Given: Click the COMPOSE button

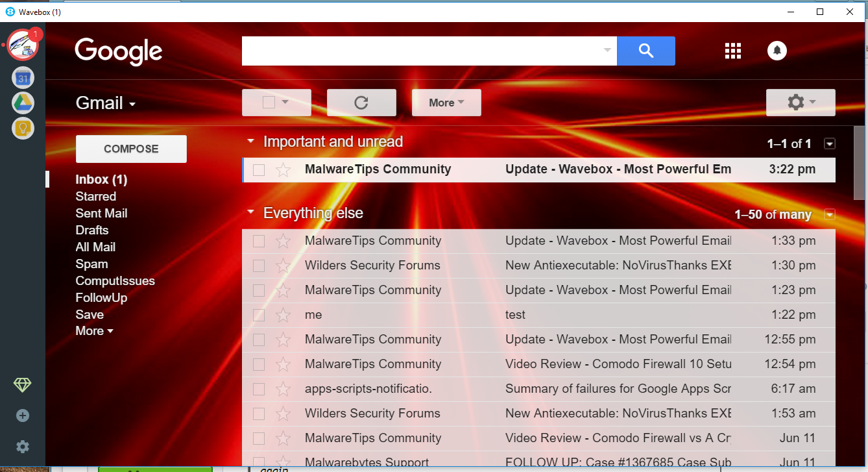Looking at the screenshot, I should point(131,149).
